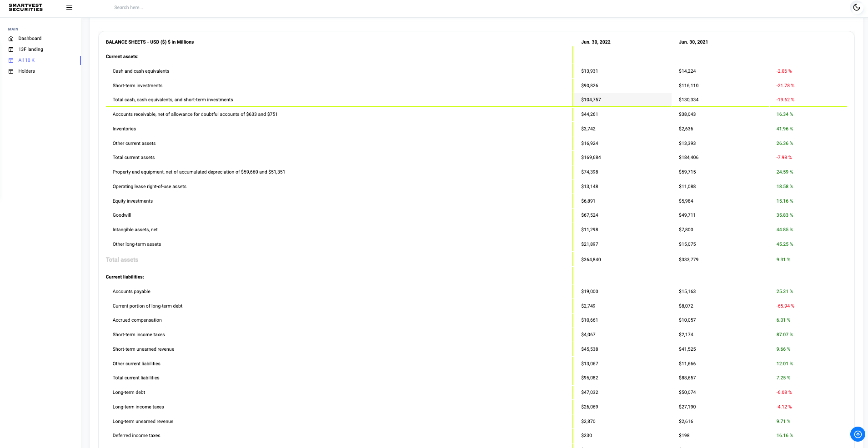The width and height of the screenshot is (868, 448).
Task: Click the Long-term debt label
Action: (129, 393)
